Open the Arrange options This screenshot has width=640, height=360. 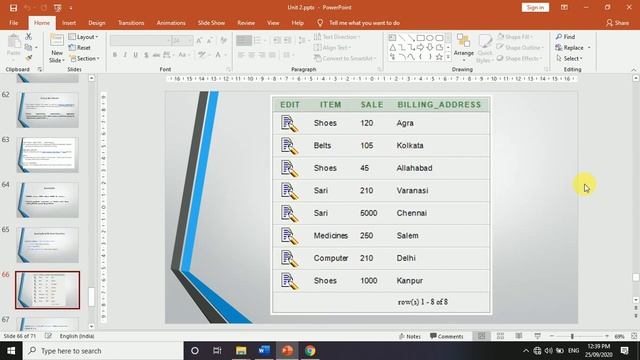pos(464,47)
